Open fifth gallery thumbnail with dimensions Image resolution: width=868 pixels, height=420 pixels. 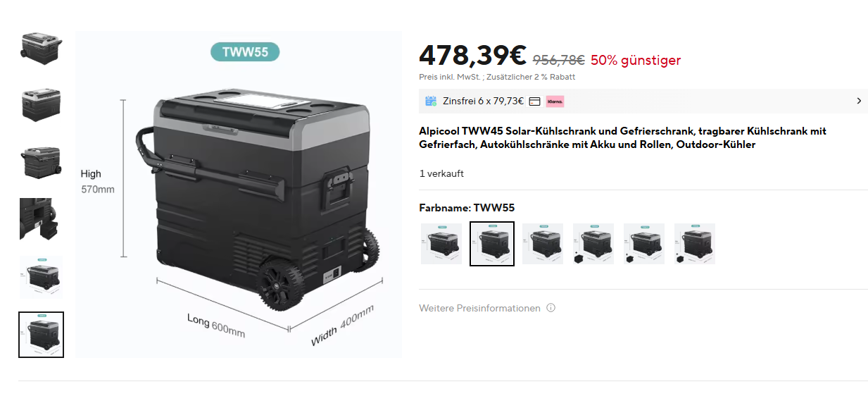(41, 277)
